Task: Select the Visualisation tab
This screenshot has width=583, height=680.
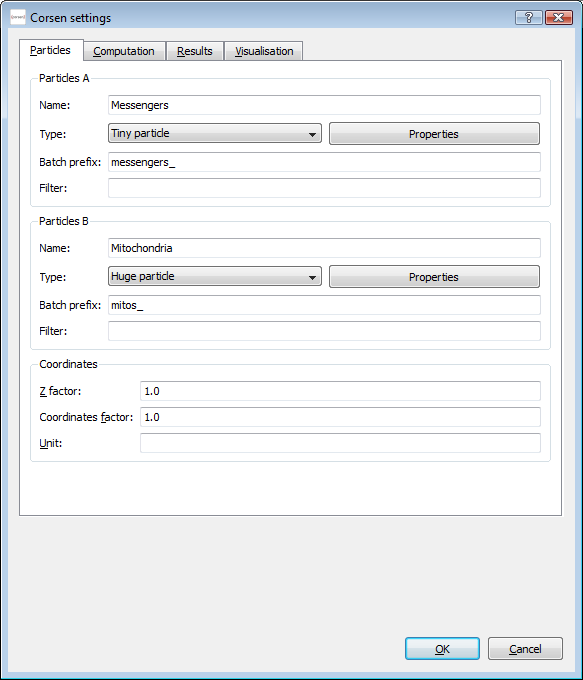Action: pyautogui.click(x=264, y=51)
